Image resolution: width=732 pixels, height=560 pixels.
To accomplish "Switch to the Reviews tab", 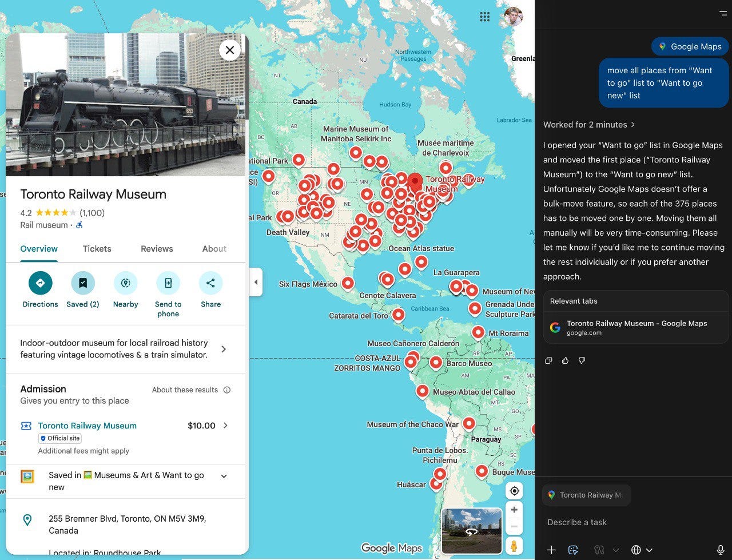I will pos(157,249).
